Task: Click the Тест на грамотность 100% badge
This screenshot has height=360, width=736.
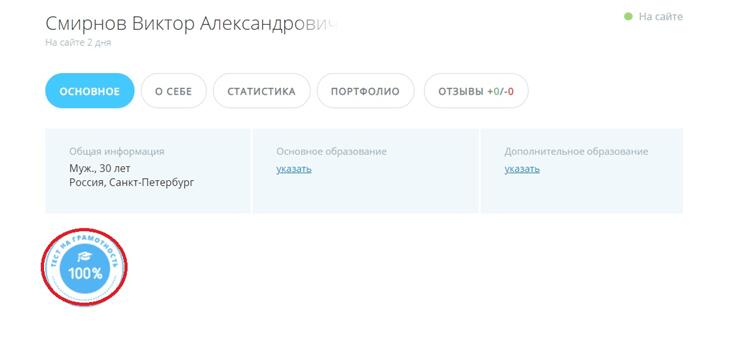Action: point(84,267)
